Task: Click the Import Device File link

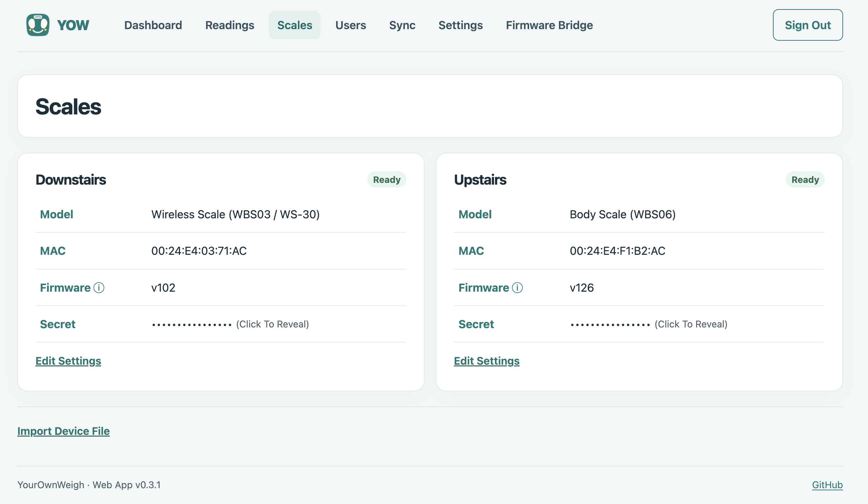Action: point(64,431)
